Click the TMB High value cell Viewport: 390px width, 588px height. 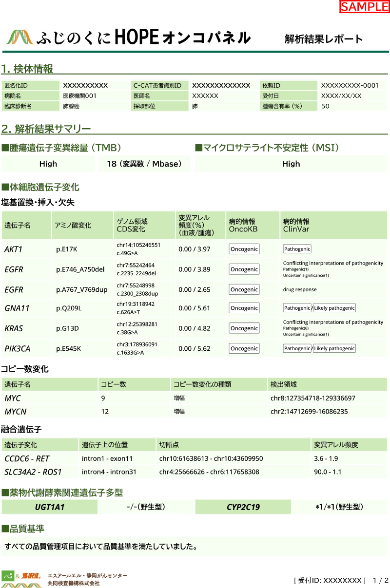[48, 164]
